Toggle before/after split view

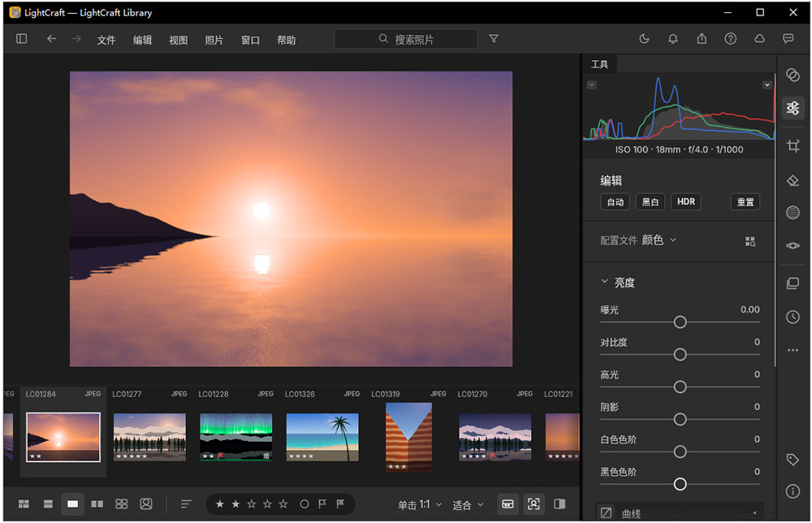(x=559, y=504)
